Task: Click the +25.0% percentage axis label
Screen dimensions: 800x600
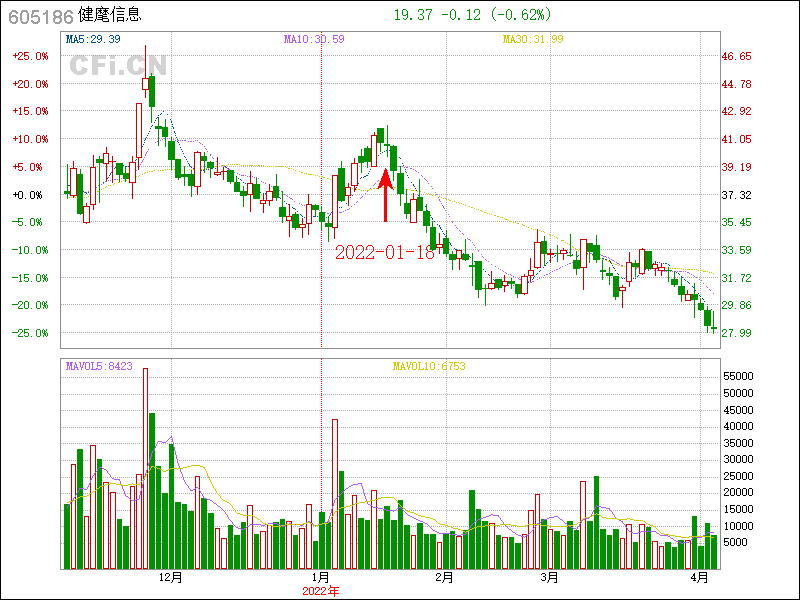Action: click(x=30, y=56)
